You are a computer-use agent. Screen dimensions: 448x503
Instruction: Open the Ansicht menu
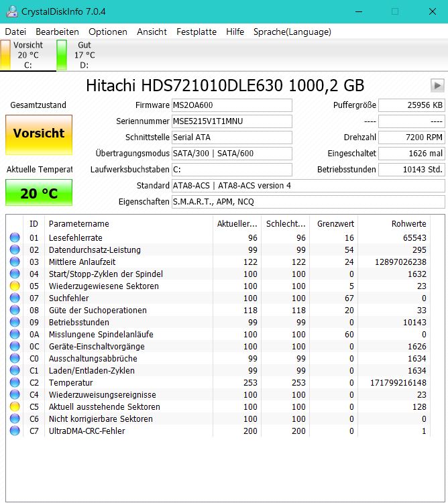pos(152,32)
